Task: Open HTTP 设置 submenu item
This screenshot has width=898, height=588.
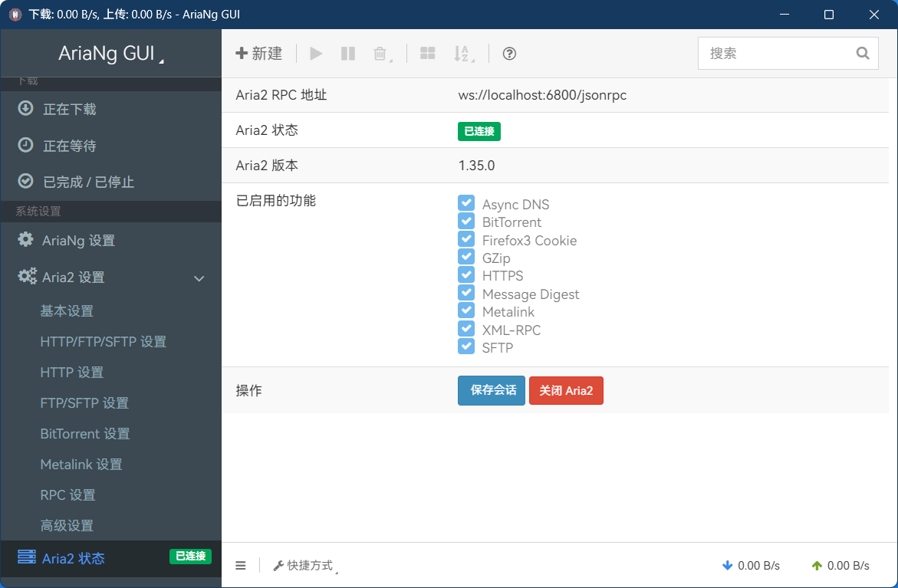Action: click(x=71, y=372)
